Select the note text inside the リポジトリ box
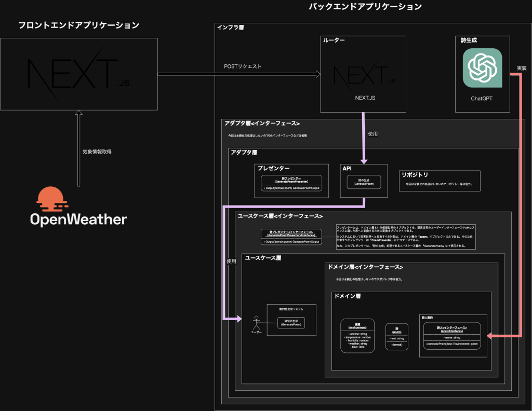The image size is (532, 411). [x=439, y=184]
